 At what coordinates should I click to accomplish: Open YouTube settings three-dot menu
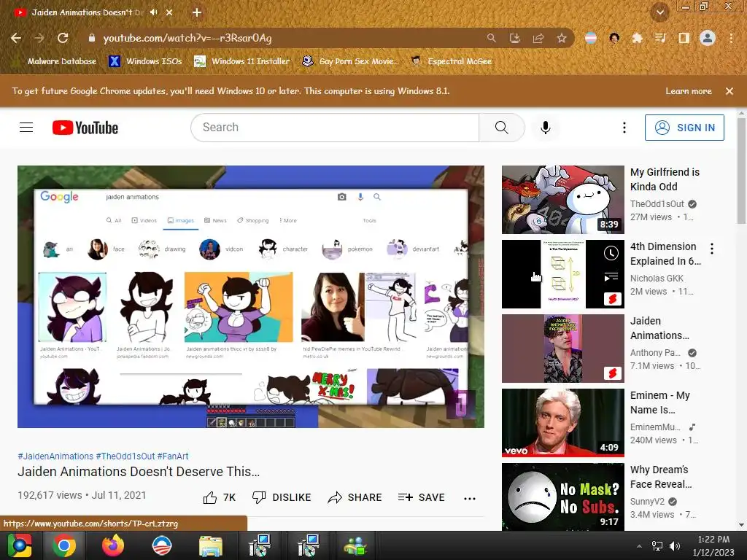(x=624, y=128)
